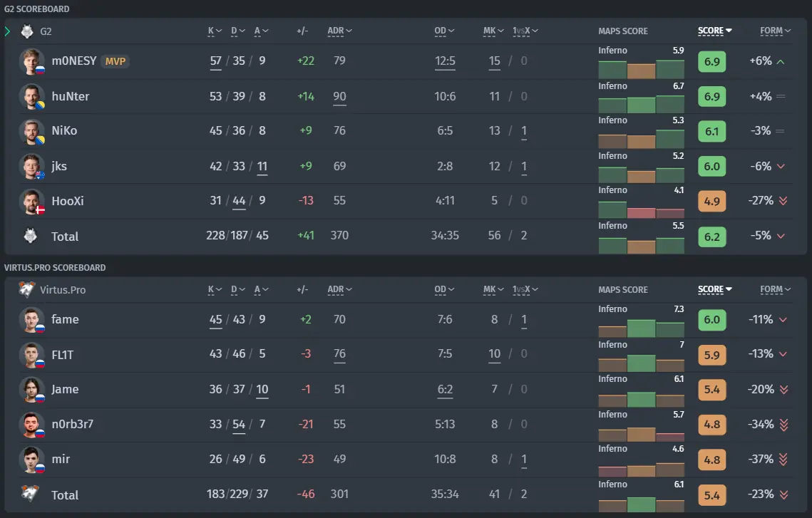Viewport: 812px width, 518px height.
Task: Sort G2 table by K column
Action: coord(215,31)
